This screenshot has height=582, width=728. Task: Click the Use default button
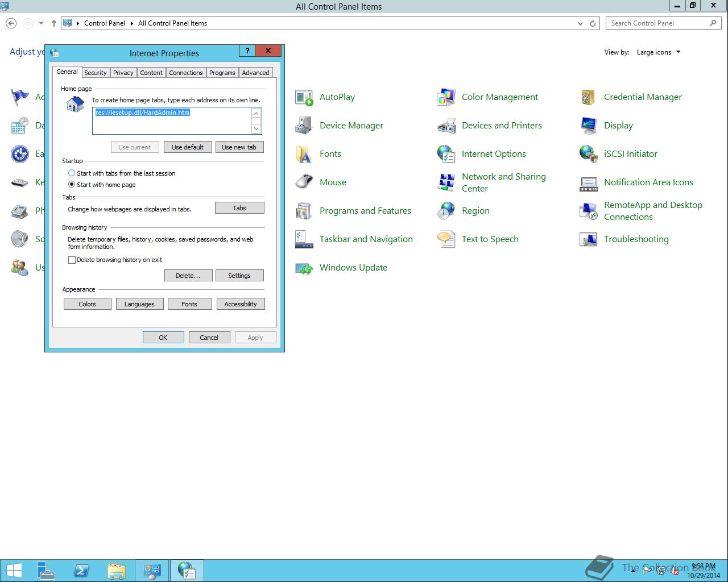(188, 147)
